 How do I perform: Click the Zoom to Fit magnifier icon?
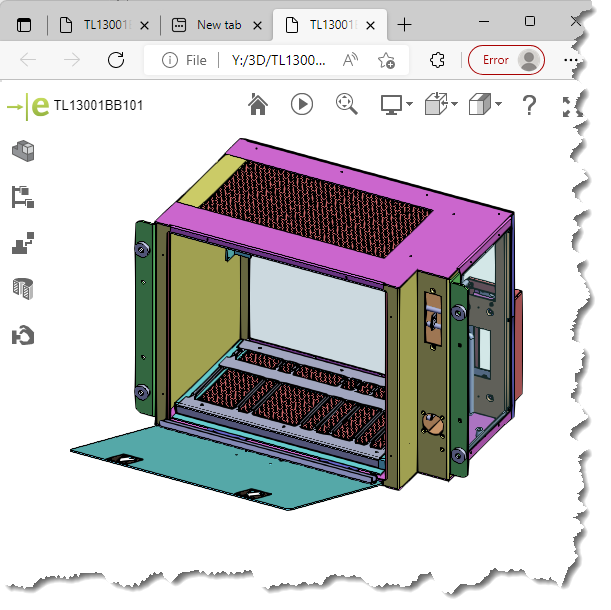click(346, 104)
